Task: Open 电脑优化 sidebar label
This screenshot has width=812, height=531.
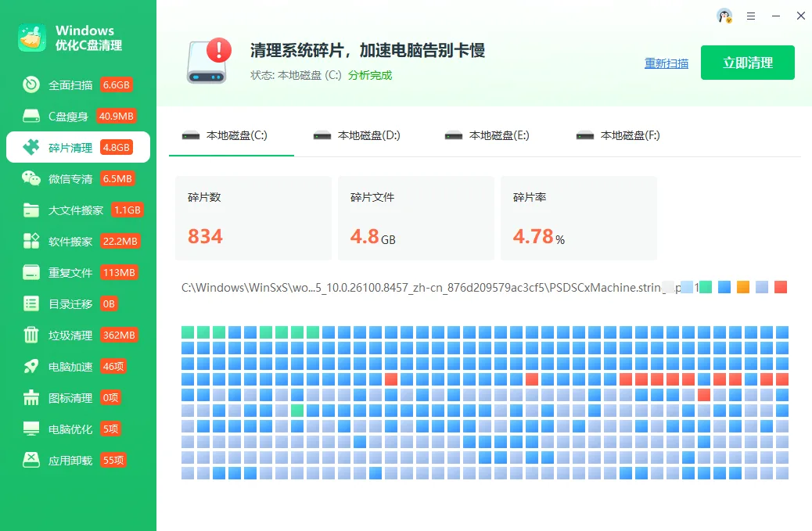Action: tap(70, 429)
